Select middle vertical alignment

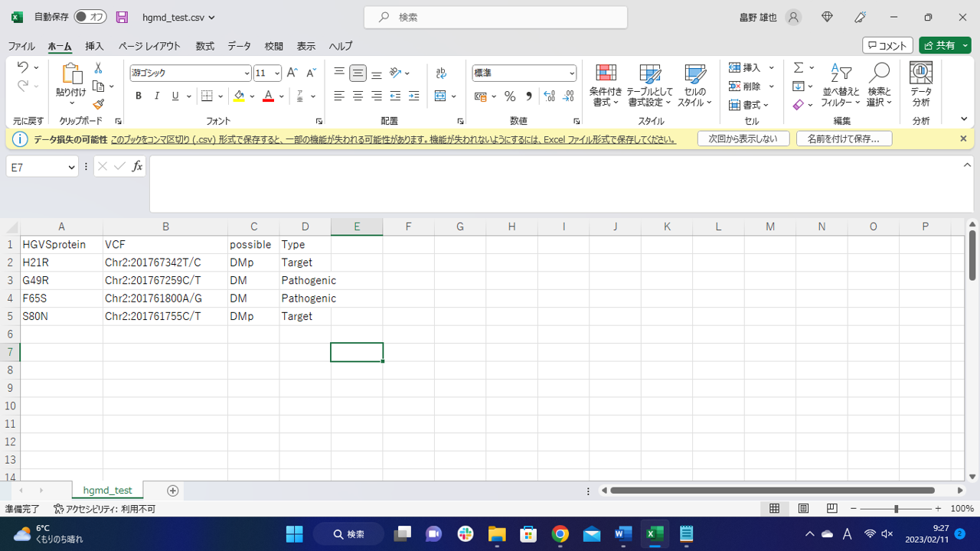358,73
